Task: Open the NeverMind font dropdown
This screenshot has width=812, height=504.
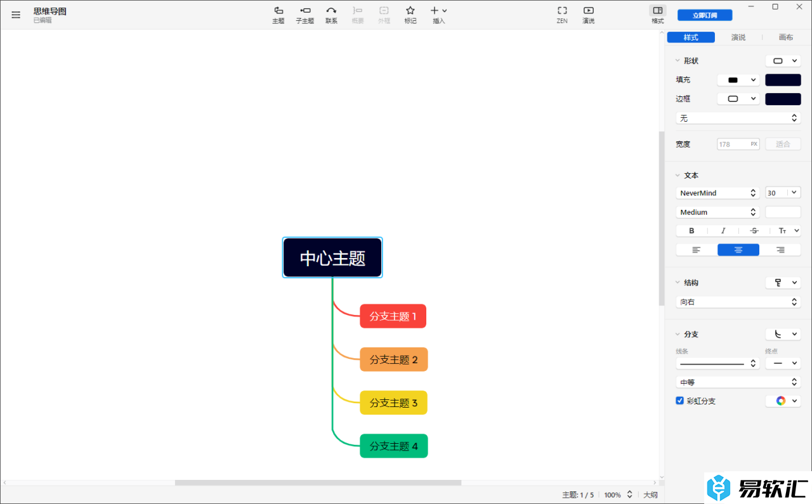Action: pyautogui.click(x=717, y=193)
